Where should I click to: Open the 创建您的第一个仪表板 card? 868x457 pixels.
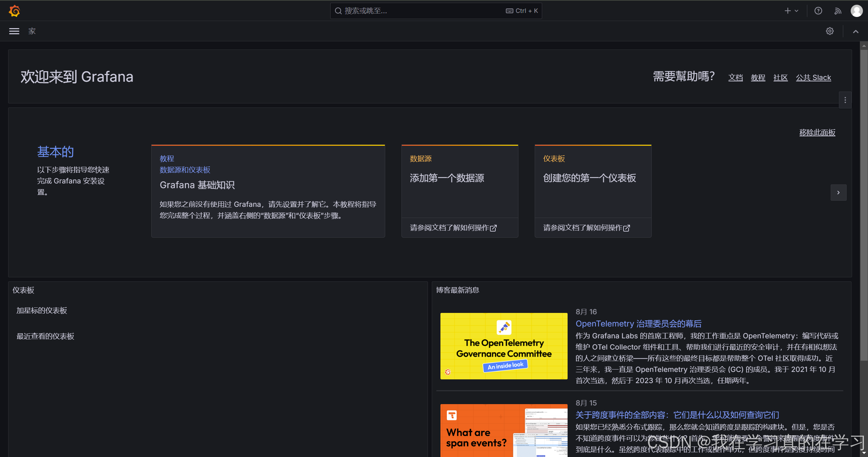click(593, 181)
